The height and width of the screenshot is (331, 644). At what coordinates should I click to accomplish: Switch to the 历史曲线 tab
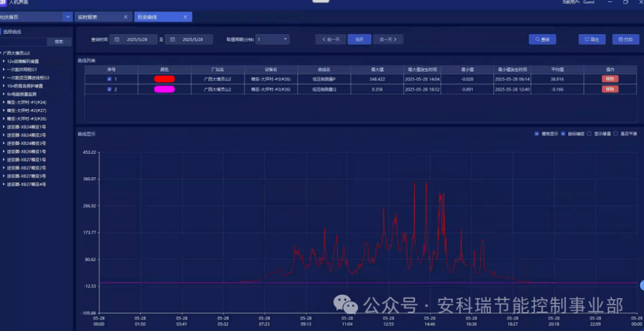click(163, 17)
